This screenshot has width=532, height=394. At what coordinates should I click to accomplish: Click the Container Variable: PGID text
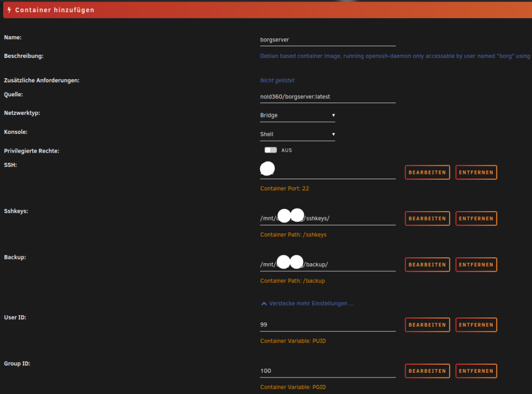(x=293, y=387)
